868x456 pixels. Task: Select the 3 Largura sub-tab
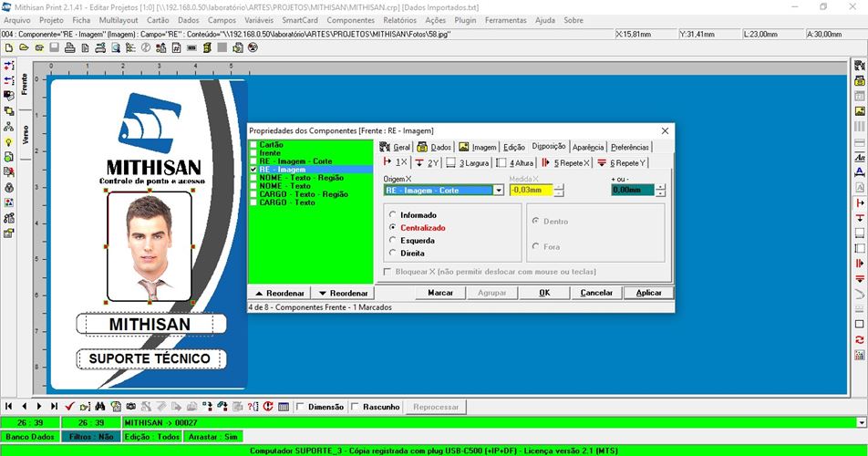pos(468,162)
